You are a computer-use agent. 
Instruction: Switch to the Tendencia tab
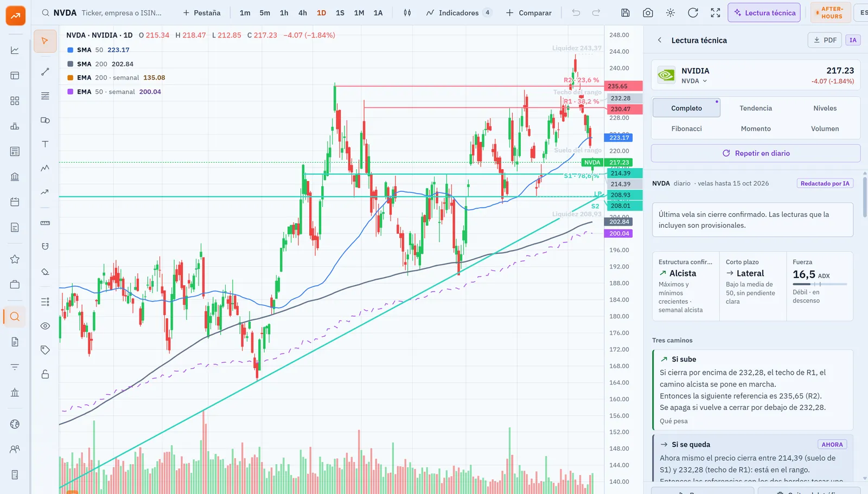(x=756, y=108)
